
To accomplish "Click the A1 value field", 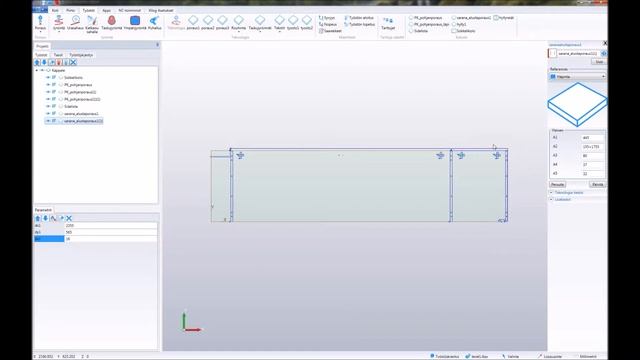I will tap(592, 138).
